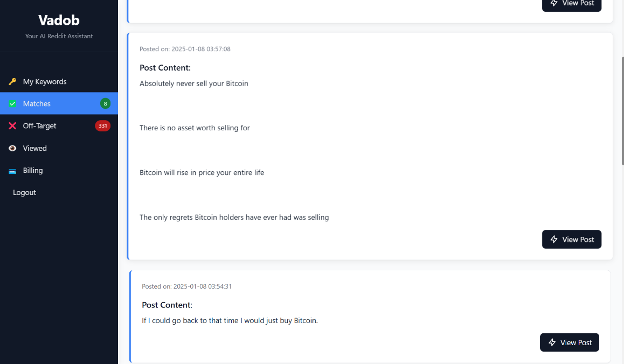This screenshot has width=624, height=364.
Task: Click the eye icon beside Viewed
Action: point(12,149)
